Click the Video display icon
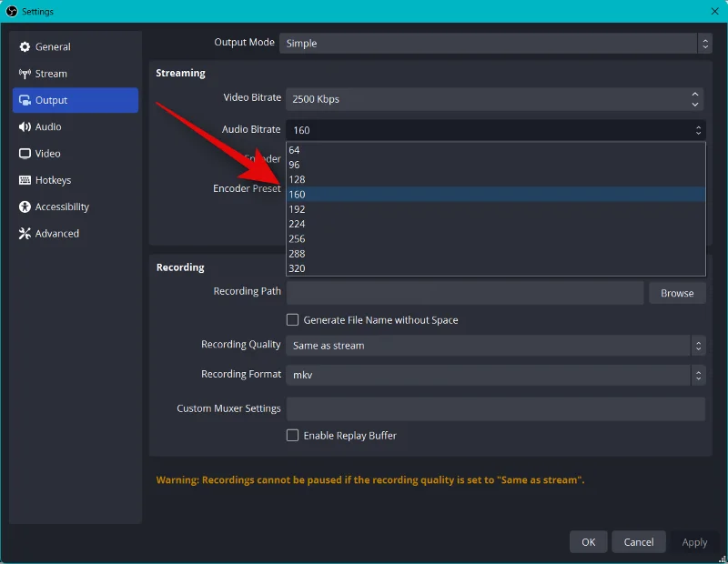Screen dimensions: 728x564 (x=25, y=154)
